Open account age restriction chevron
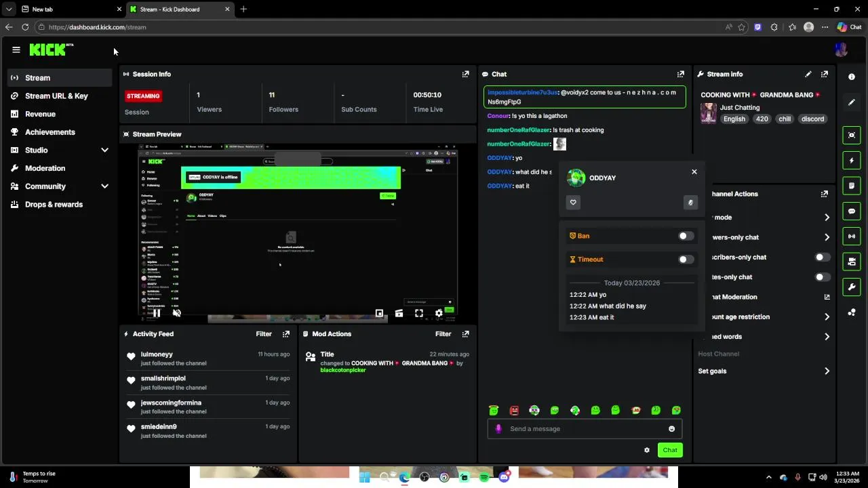This screenshot has width=868, height=488. coord(827,317)
